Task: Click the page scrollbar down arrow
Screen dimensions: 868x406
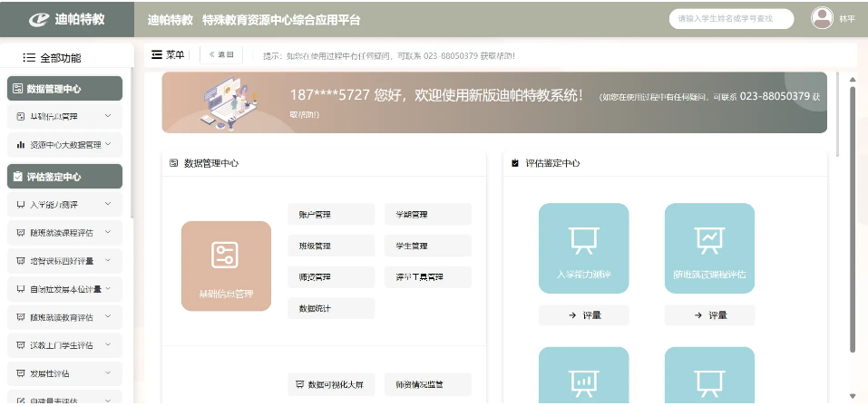Action: (x=852, y=395)
